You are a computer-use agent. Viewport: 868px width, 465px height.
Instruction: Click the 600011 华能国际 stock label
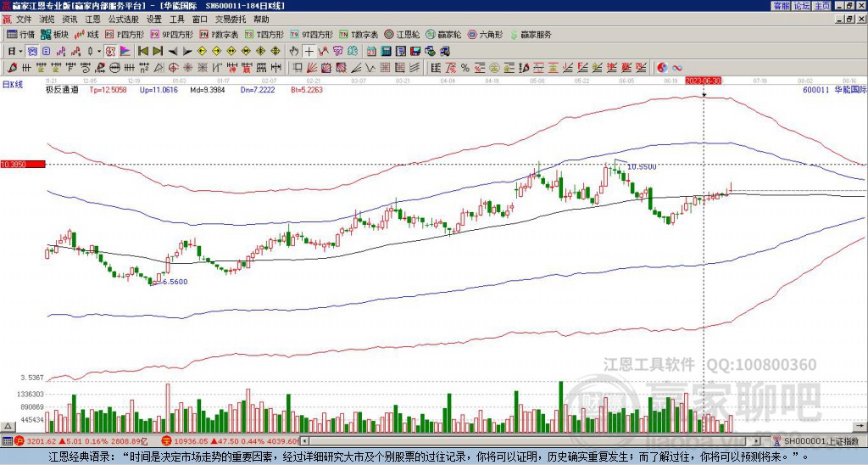[x=835, y=89]
